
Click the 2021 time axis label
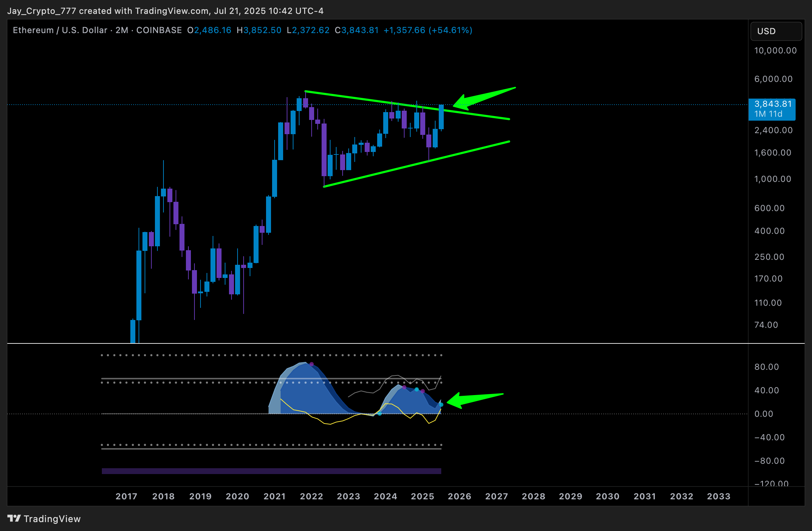275,496
